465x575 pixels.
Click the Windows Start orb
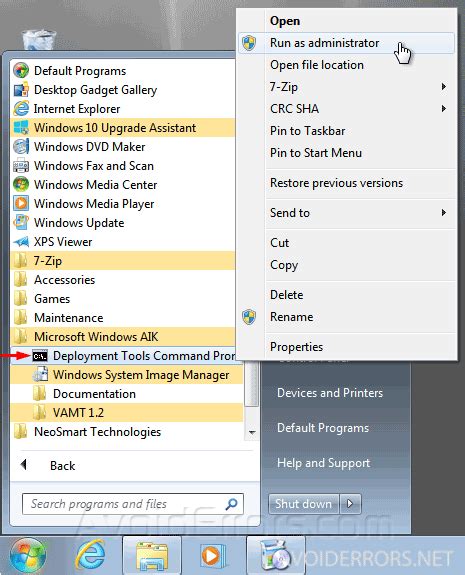[x=28, y=556]
